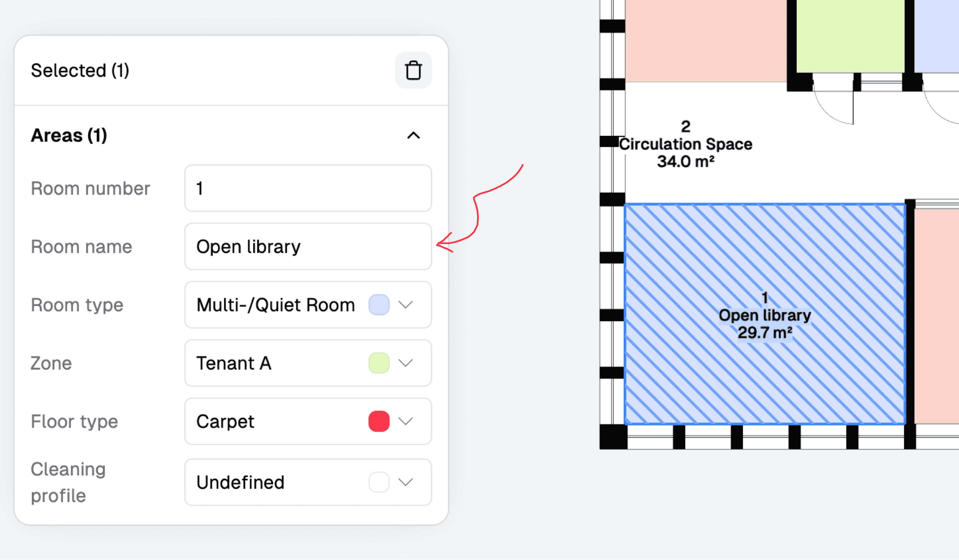
Task: Click the Room number input field
Action: pos(308,188)
